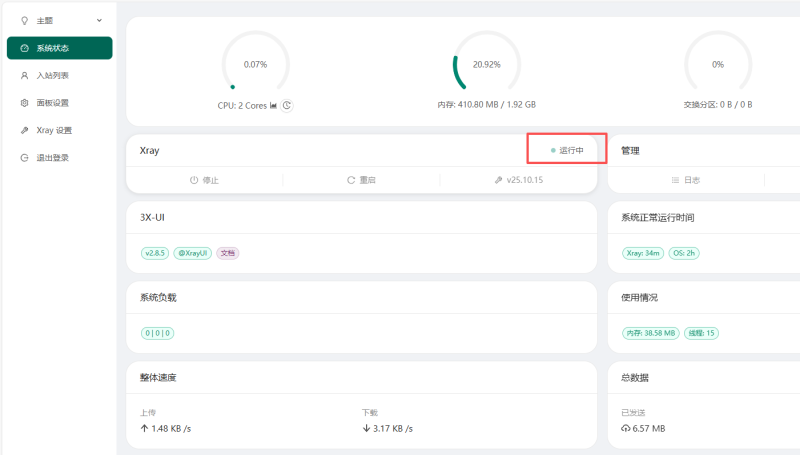Click the power icon next to 停止
Image resolution: width=800 pixels, height=455 pixels.
point(194,180)
